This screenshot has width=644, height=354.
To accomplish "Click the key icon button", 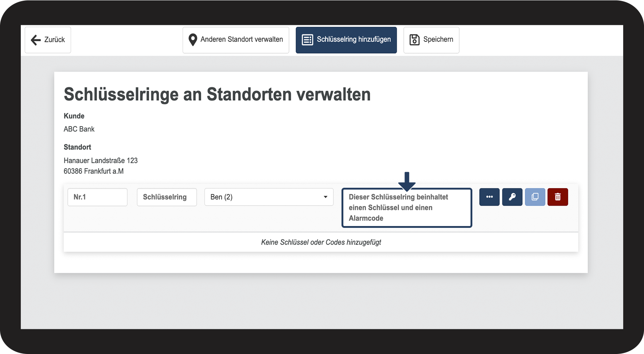I will point(512,197).
